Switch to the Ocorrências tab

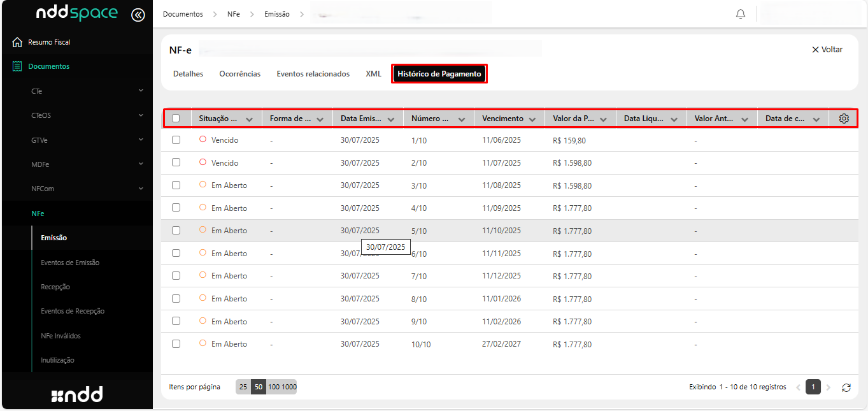pos(239,74)
